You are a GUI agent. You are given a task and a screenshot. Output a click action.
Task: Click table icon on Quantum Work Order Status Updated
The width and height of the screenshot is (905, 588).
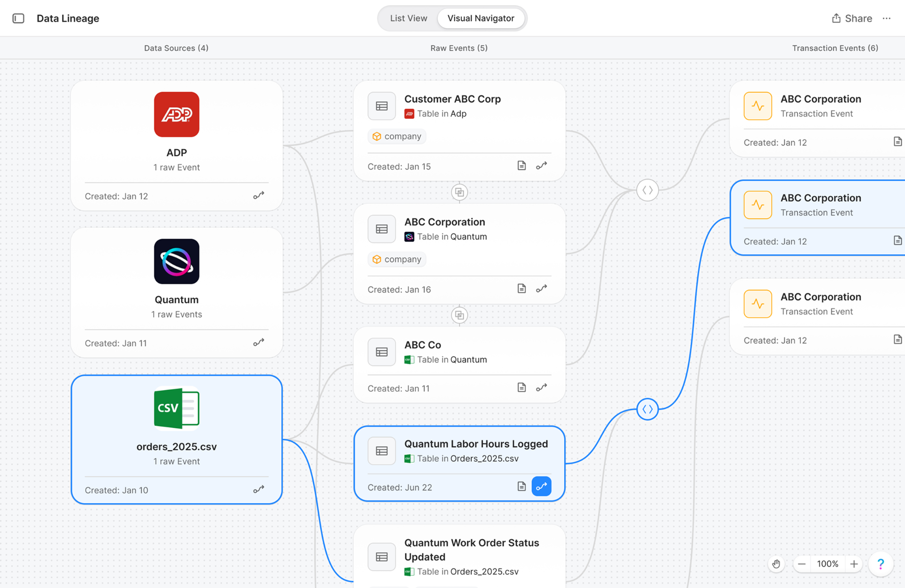point(382,557)
